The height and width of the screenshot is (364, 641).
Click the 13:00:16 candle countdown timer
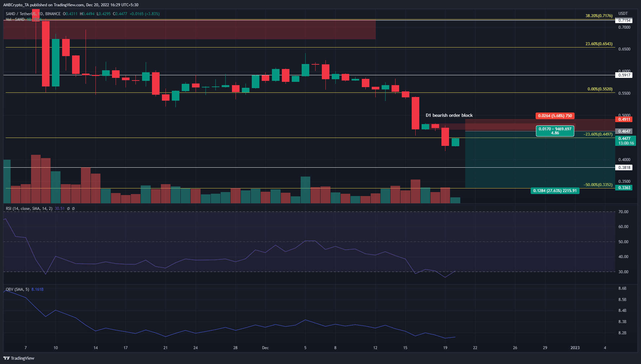tap(626, 143)
